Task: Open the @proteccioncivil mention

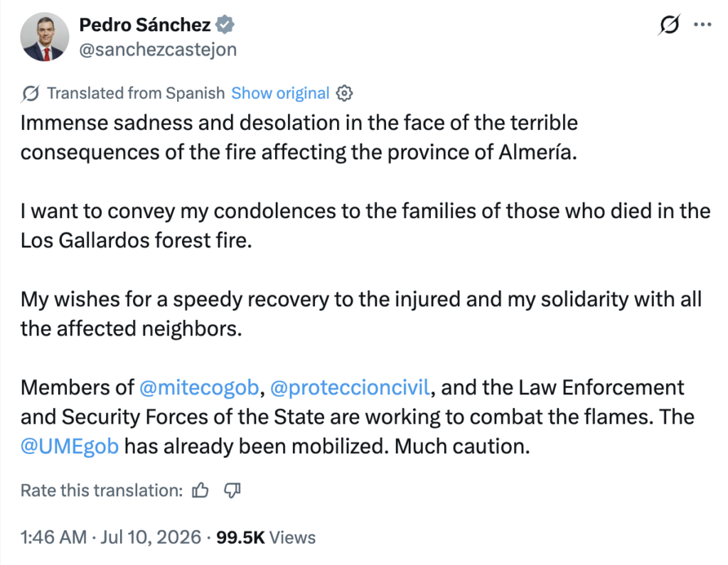Action: pyautogui.click(x=350, y=387)
